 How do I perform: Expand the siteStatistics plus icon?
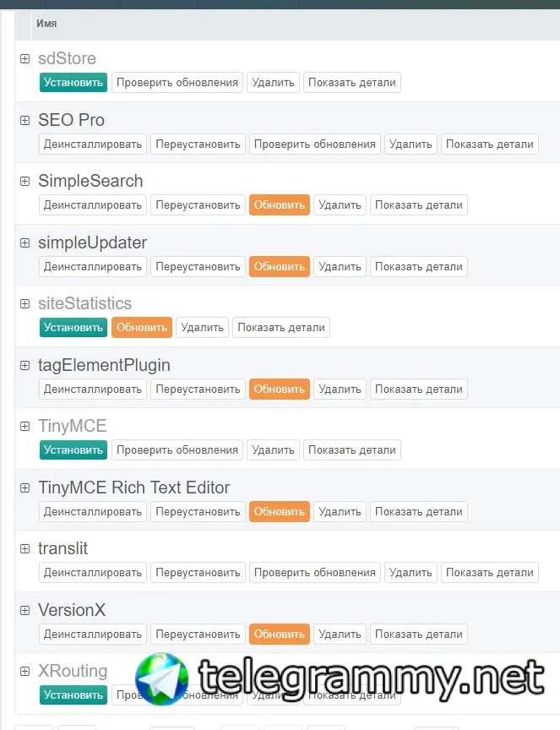pyautogui.click(x=25, y=303)
